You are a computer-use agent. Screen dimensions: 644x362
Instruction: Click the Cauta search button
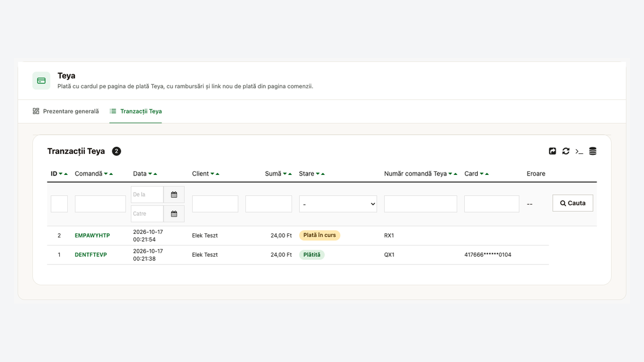[x=573, y=203]
